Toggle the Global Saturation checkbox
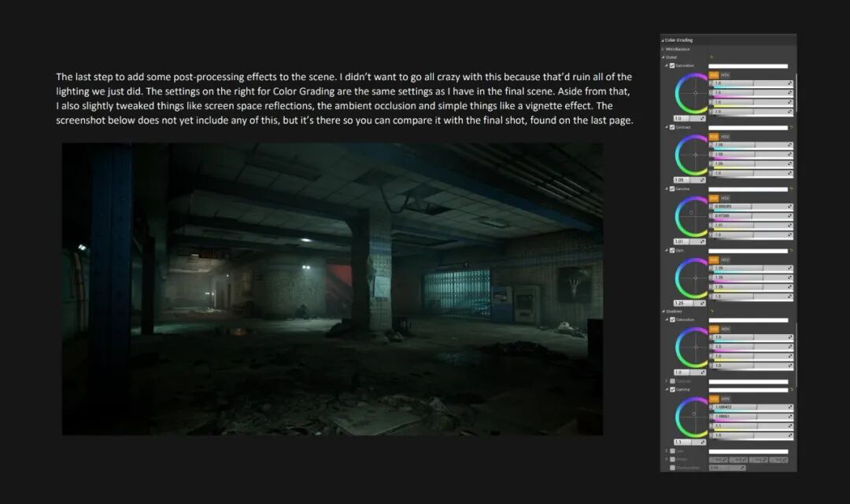 tap(672, 65)
